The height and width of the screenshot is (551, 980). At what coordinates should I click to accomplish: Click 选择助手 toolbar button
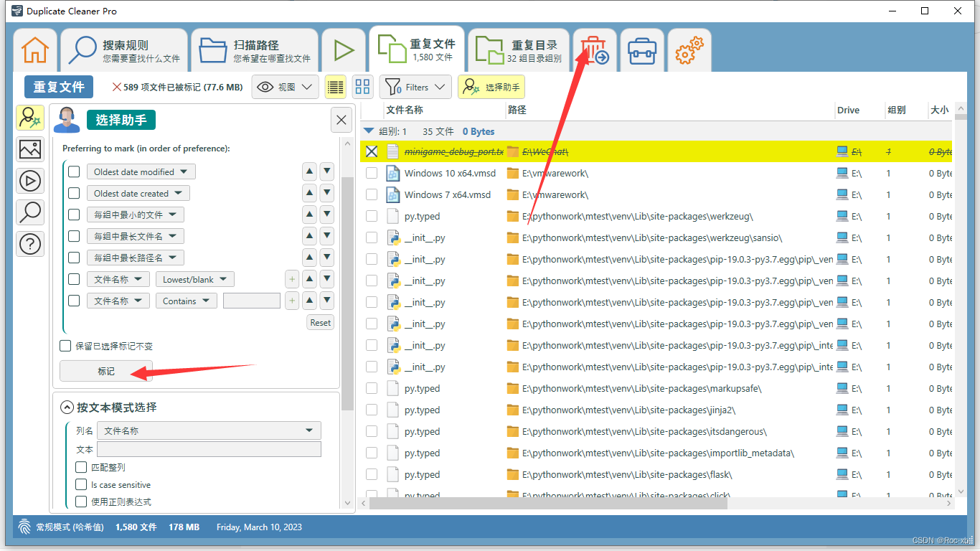[x=491, y=87]
